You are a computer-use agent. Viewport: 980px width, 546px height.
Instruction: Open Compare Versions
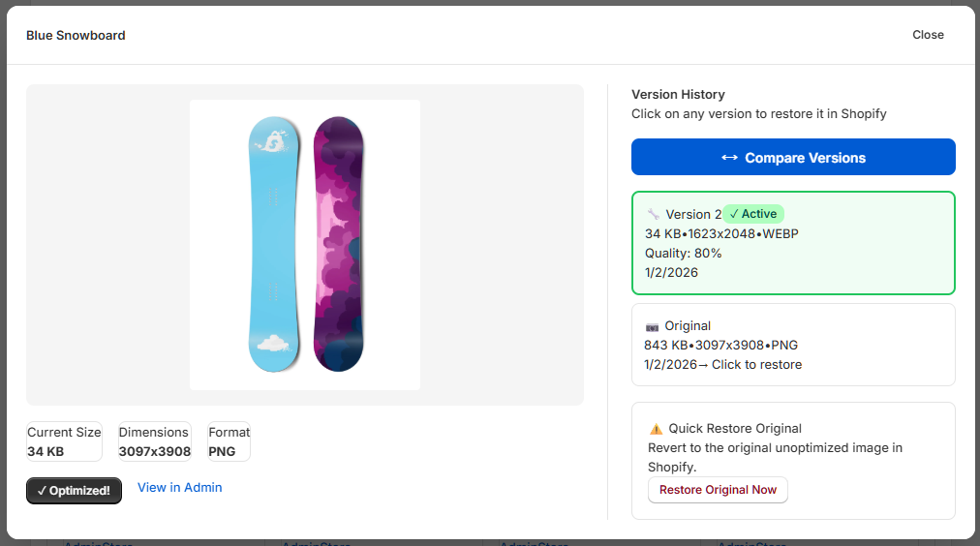click(793, 157)
